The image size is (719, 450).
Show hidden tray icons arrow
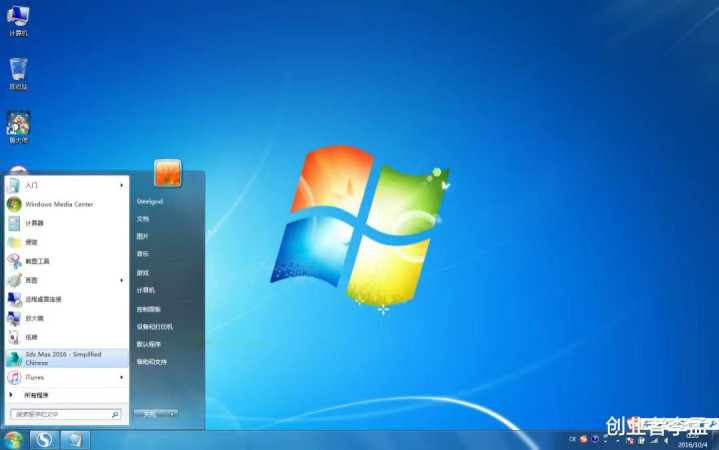[x=618, y=441]
